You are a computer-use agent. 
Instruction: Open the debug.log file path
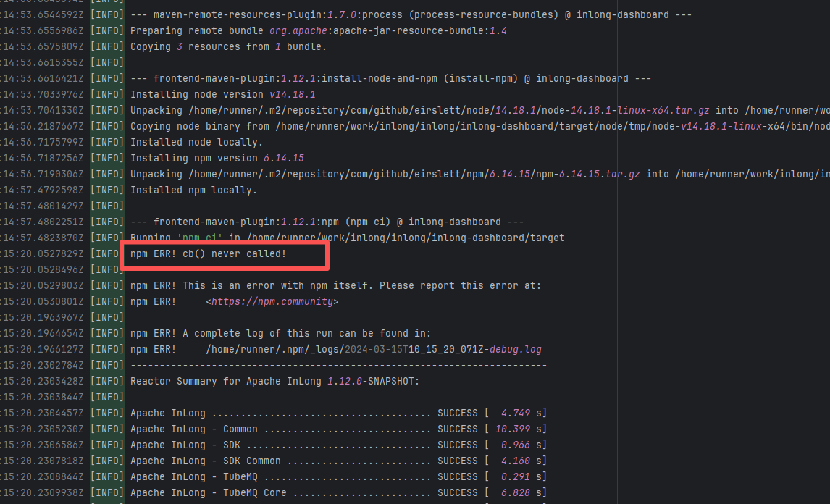pyautogui.click(x=373, y=349)
